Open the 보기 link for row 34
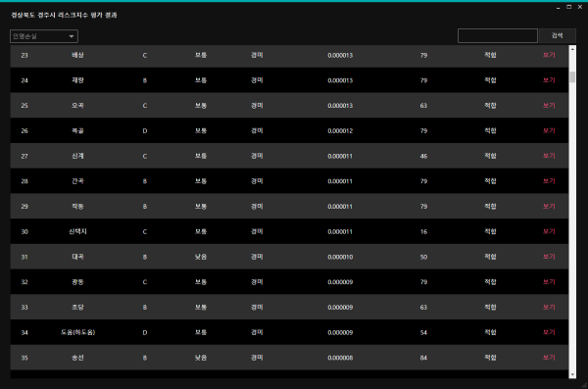 [x=549, y=332]
